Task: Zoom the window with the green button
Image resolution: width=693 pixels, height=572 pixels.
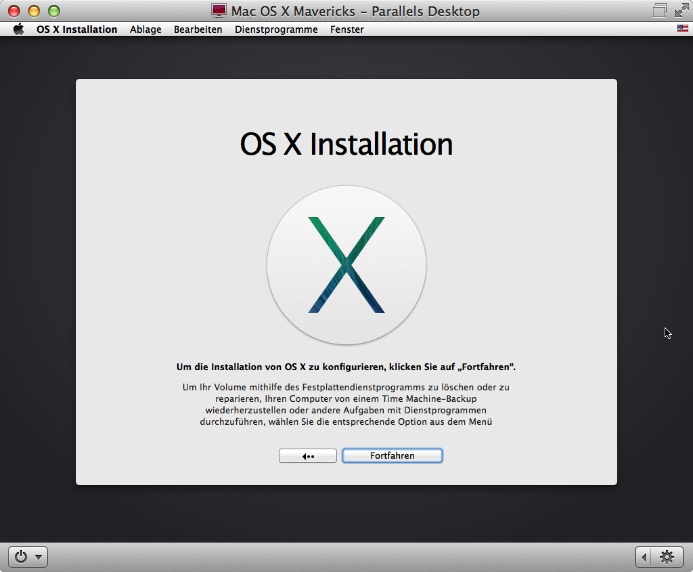Action: click(x=54, y=11)
